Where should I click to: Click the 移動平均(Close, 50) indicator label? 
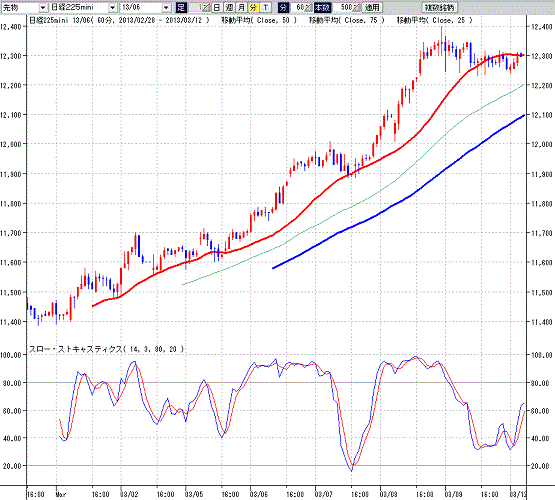[x=259, y=20]
